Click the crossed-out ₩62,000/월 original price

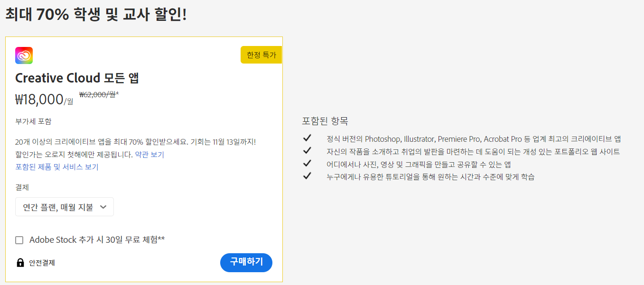click(99, 94)
